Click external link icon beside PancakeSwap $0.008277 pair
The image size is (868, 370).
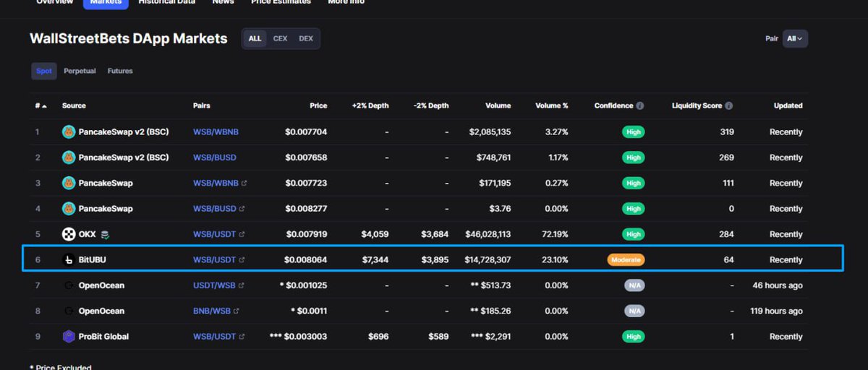tap(242, 209)
